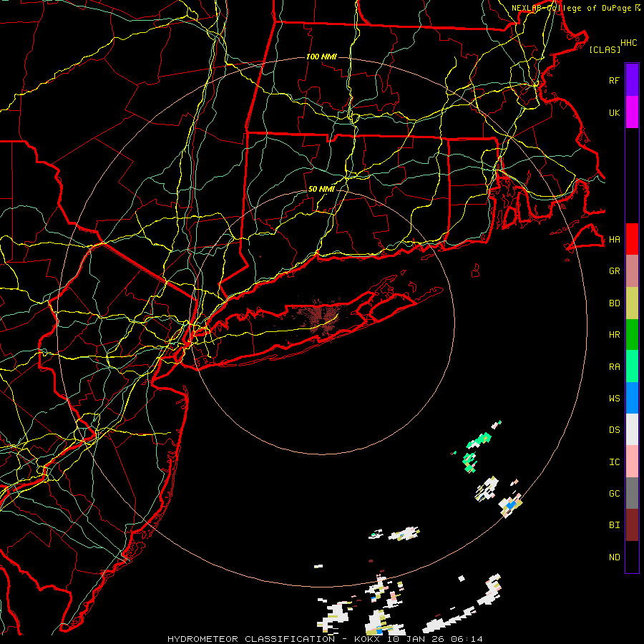
Task: Click the brown radar clutter on Long Island
Action: 321,317
